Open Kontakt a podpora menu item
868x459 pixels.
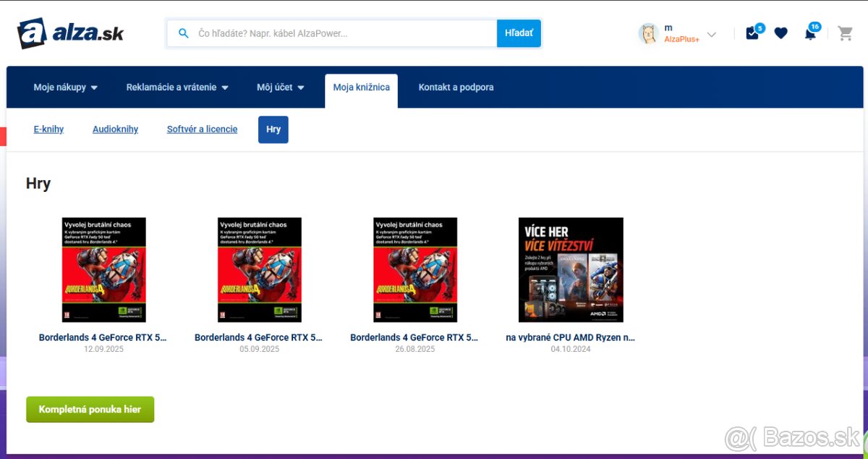click(456, 88)
